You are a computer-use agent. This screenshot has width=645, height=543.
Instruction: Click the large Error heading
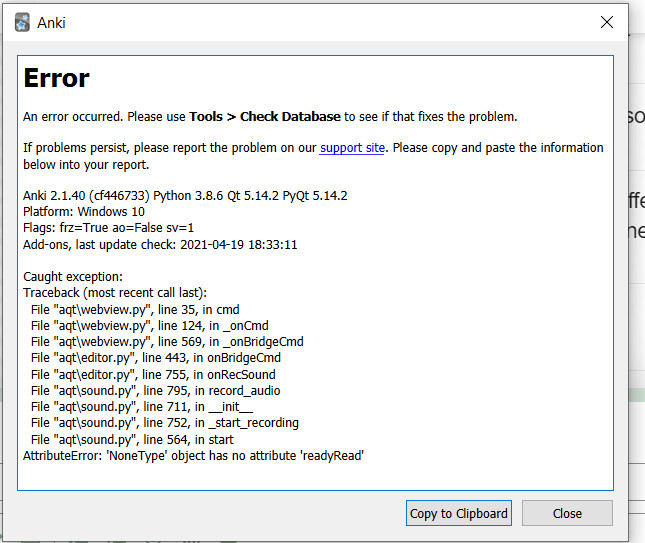[x=57, y=78]
